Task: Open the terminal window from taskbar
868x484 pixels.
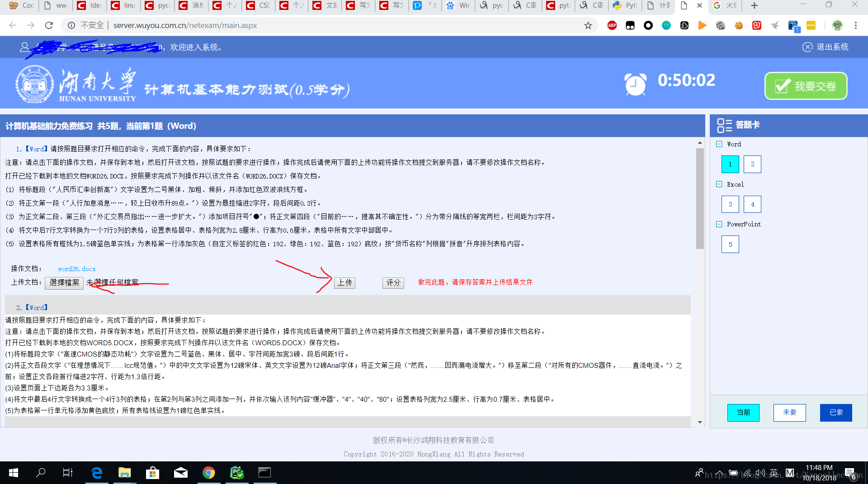Action: (264, 473)
